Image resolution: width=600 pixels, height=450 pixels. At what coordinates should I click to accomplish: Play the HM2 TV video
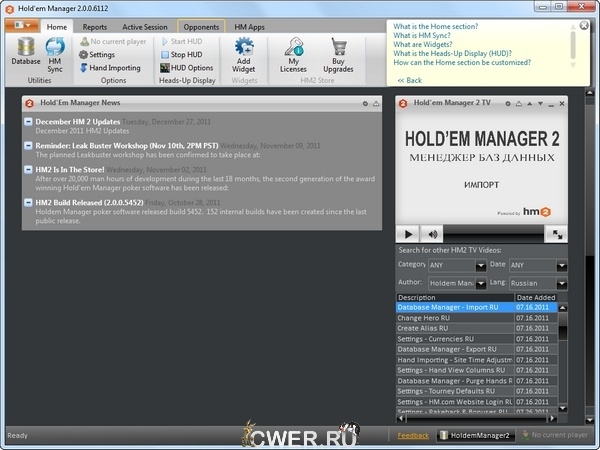(x=409, y=233)
